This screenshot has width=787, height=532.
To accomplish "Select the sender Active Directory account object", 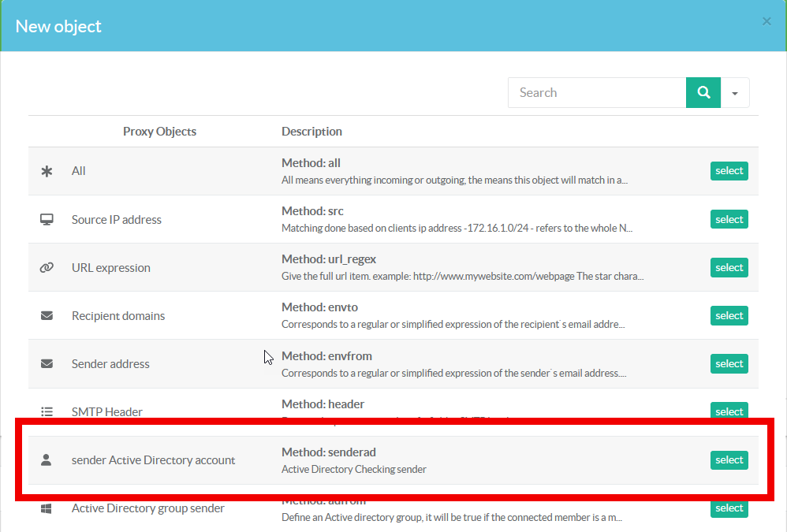I will coord(729,459).
